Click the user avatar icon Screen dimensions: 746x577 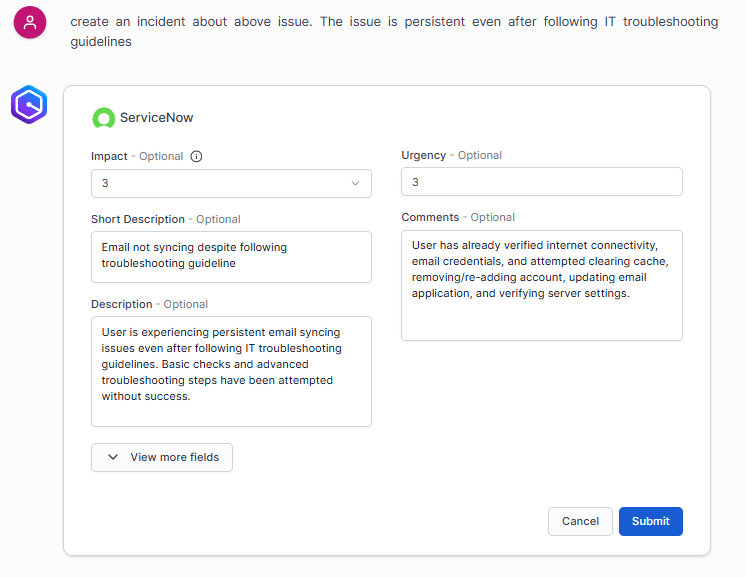coord(30,22)
